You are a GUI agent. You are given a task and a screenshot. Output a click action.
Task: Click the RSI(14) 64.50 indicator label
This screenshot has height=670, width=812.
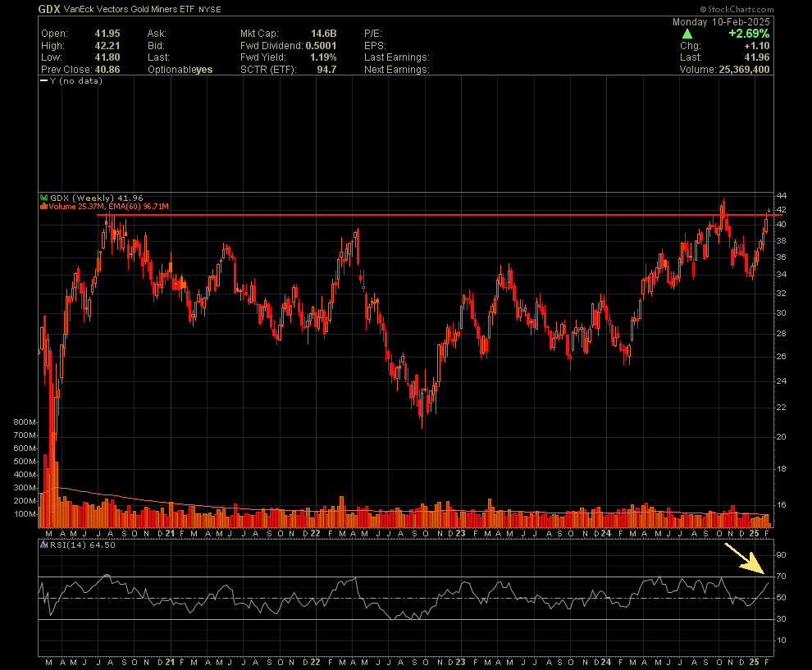(x=82, y=545)
